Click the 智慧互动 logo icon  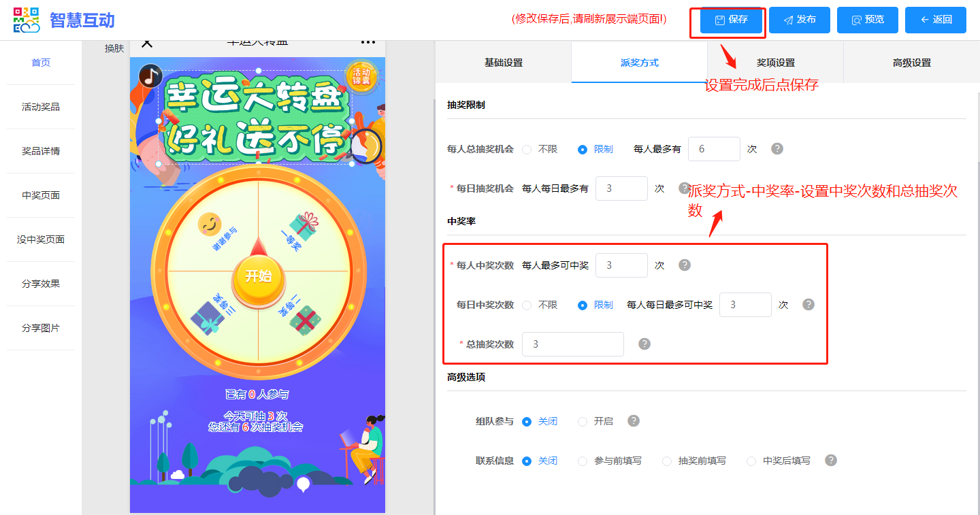[27, 20]
